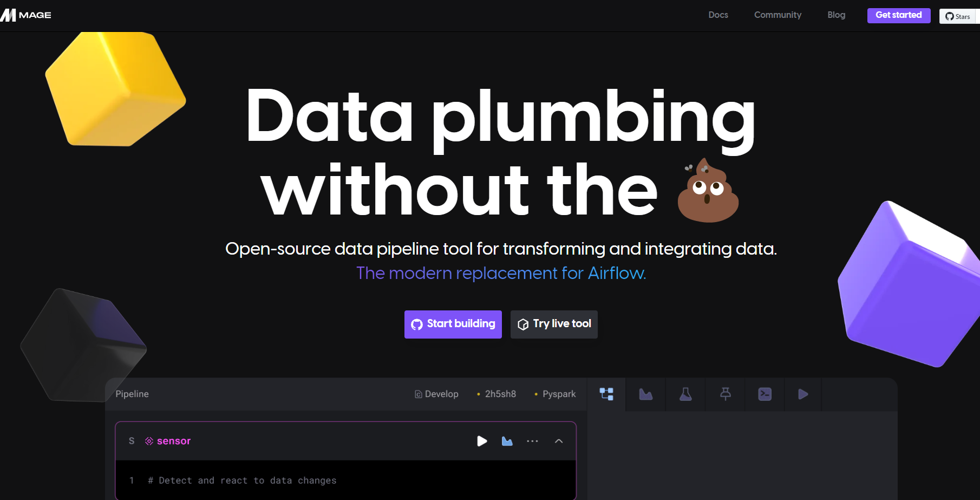Open GitHub Stars button
This screenshot has width=980, height=500.
point(959,16)
